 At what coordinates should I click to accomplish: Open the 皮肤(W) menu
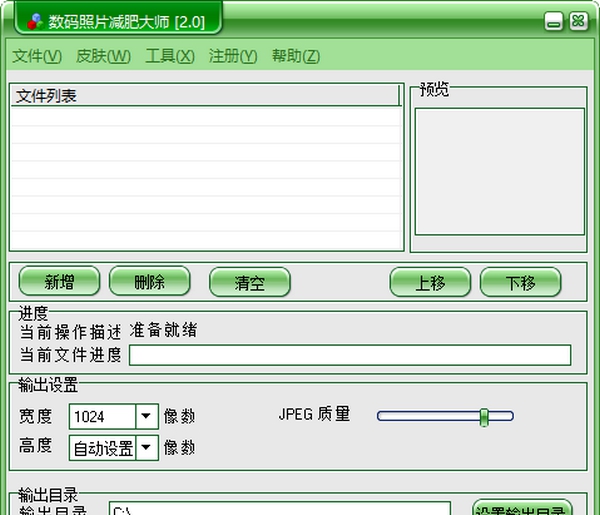103,56
